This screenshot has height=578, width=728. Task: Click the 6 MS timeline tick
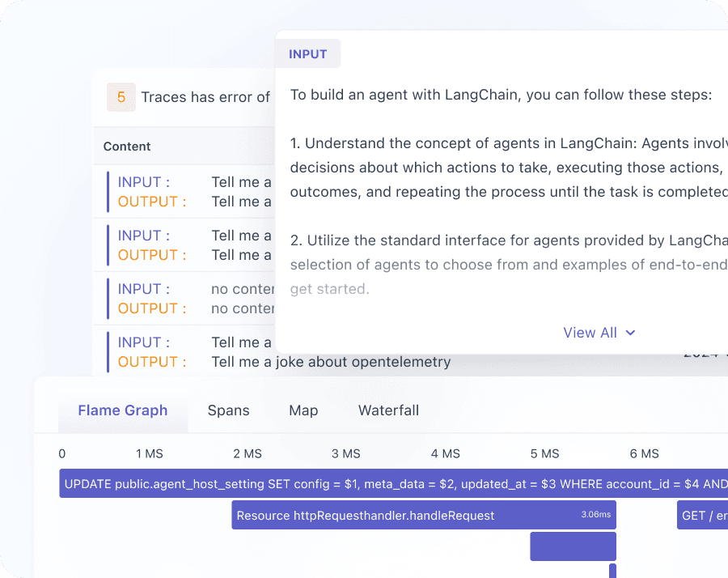pyautogui.click(x=644, y=453)
